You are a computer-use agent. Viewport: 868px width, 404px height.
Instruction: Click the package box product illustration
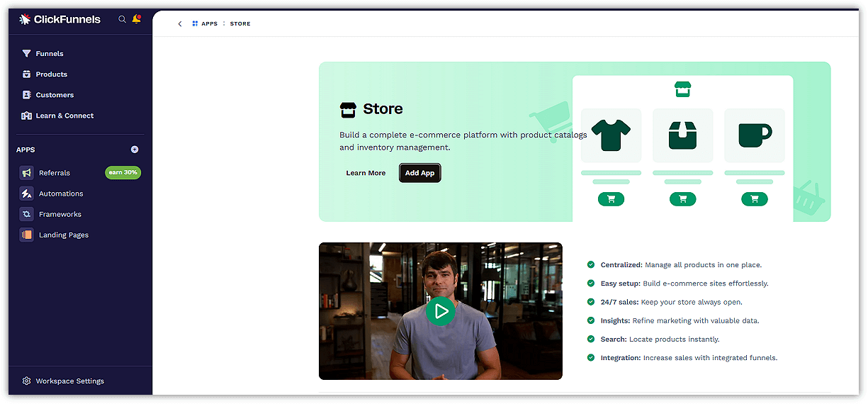pyautogui.click(x=682, y=135)
